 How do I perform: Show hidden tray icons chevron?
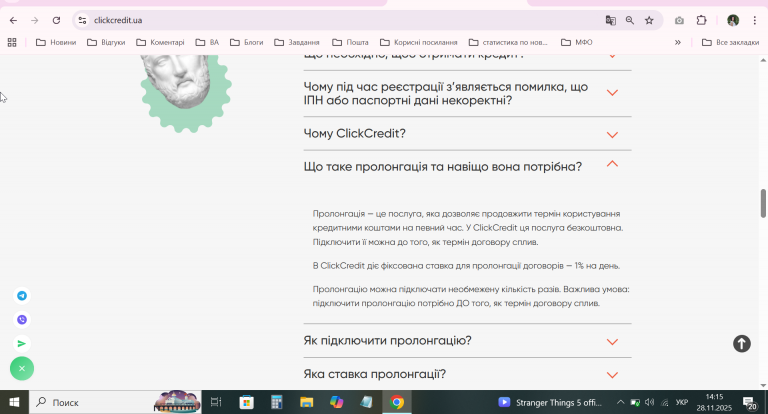click(621, 402)
